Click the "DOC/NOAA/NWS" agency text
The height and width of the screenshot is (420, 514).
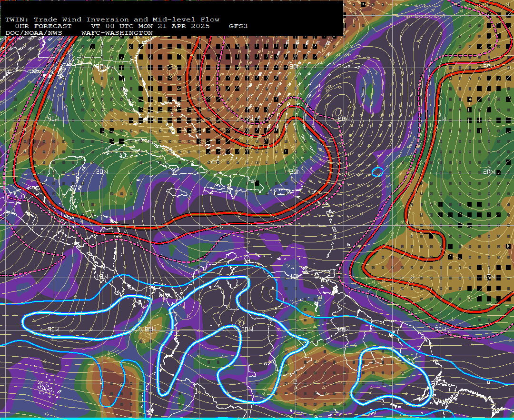[34, 33]
